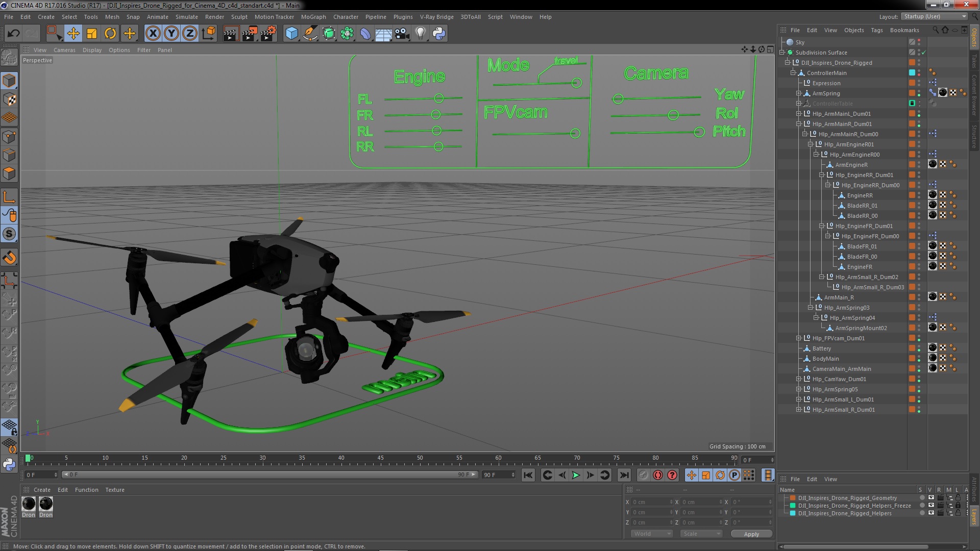
Task: Click the timeline range slider bar
Action: [269, 475]
